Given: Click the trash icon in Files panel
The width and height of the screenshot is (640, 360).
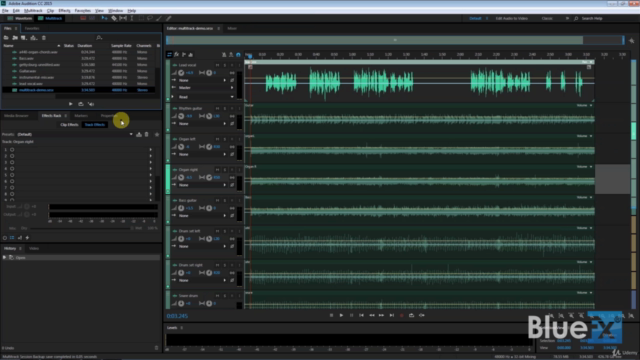Looking at the screenshot, I should [x=44, y=38].
